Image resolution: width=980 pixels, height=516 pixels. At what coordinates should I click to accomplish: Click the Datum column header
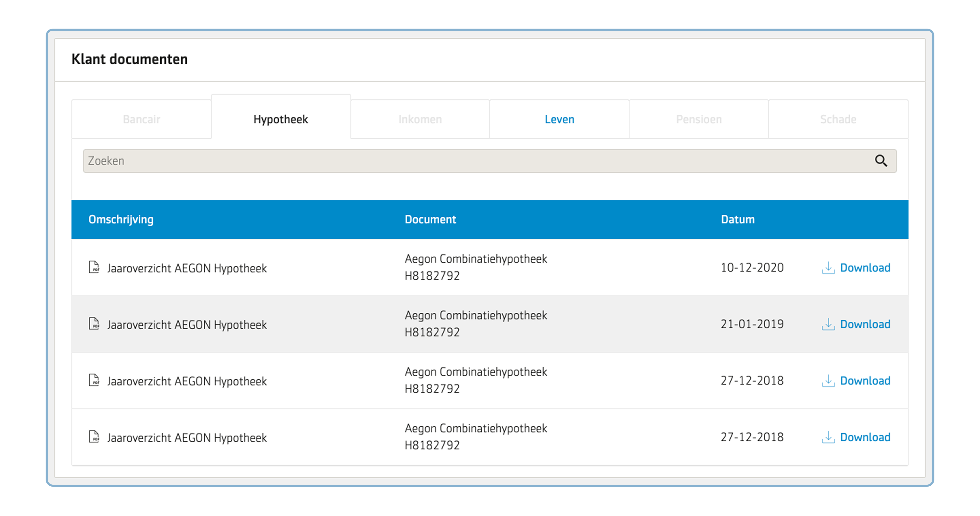737,220
